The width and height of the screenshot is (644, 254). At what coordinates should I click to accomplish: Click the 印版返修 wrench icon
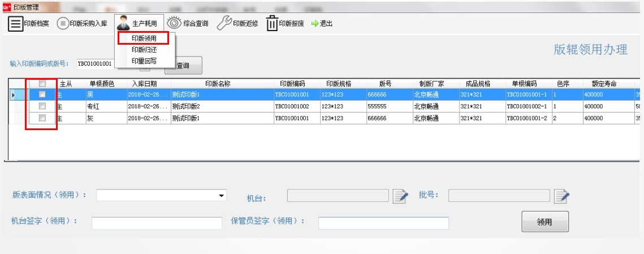point(224,24)
